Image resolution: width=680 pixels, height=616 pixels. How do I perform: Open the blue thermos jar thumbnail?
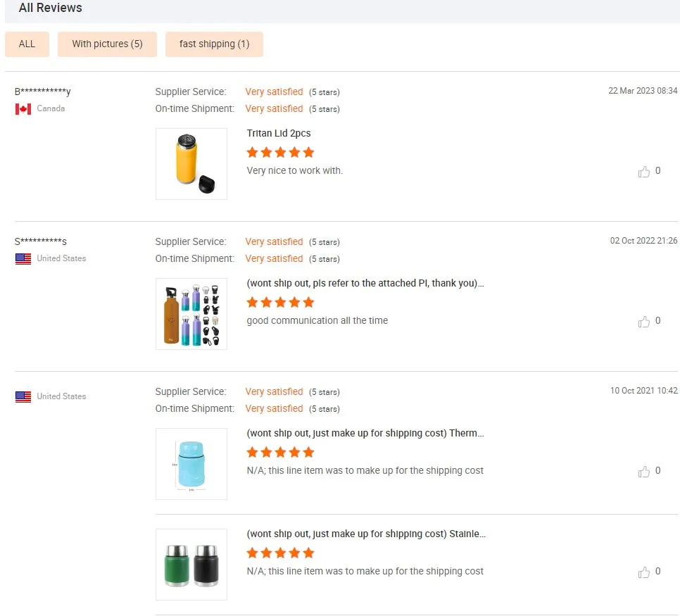tap(191, 464)
